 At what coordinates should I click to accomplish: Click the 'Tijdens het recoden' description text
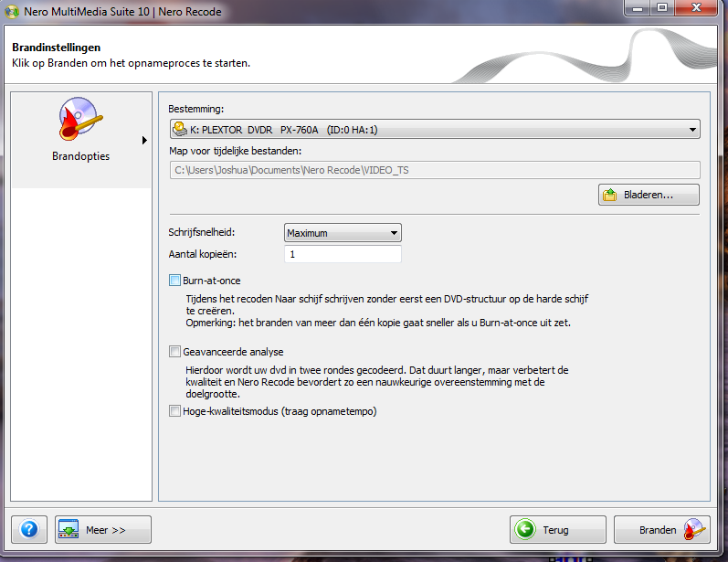(x=387, y=311)
